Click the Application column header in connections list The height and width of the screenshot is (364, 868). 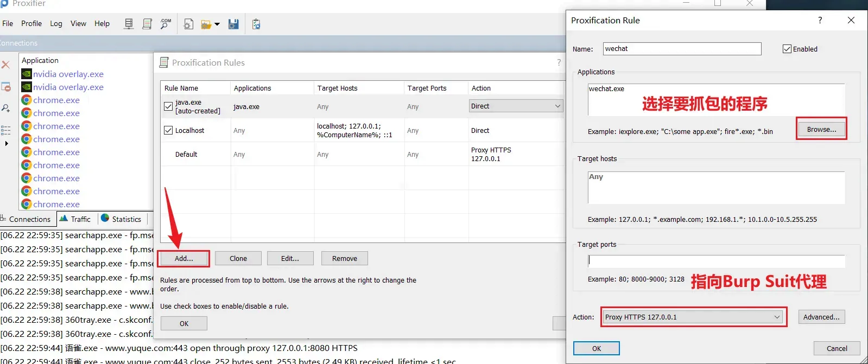86,60
